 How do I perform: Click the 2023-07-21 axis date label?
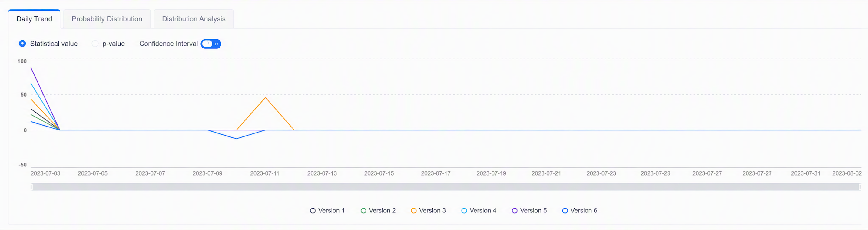(546, 173)
